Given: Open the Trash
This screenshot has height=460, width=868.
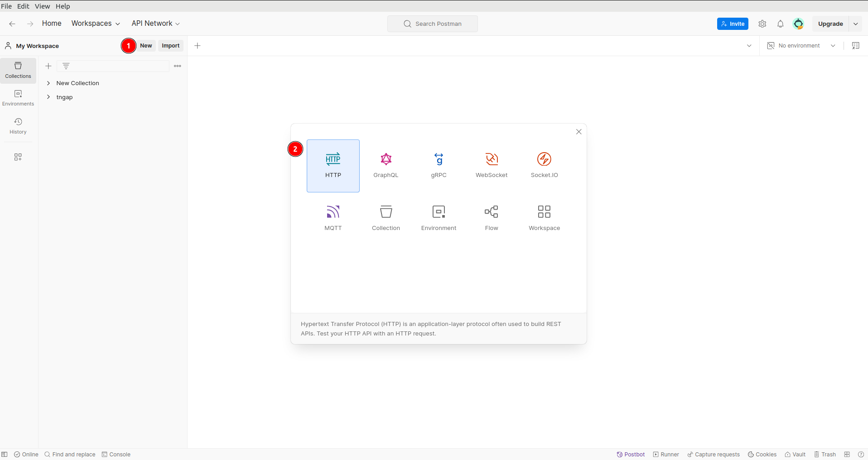Looking at the screenshot, I should coord(825,455).
